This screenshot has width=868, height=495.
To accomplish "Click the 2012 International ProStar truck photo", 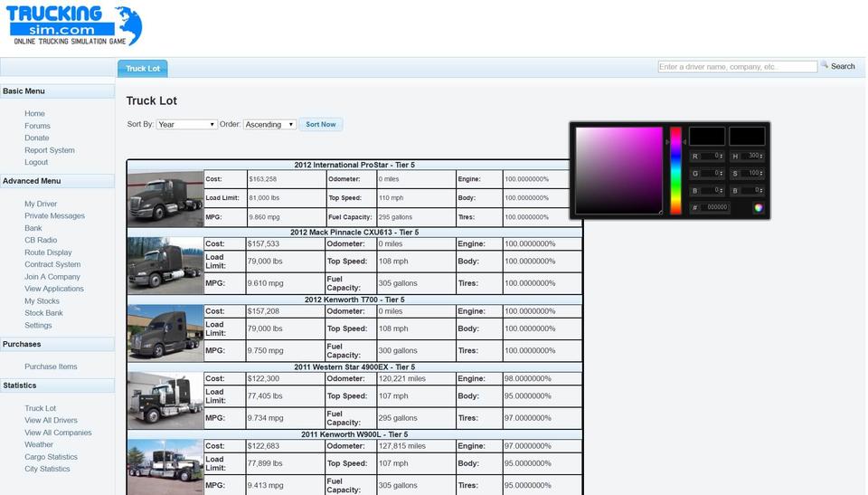I will [x=165, y=198].
